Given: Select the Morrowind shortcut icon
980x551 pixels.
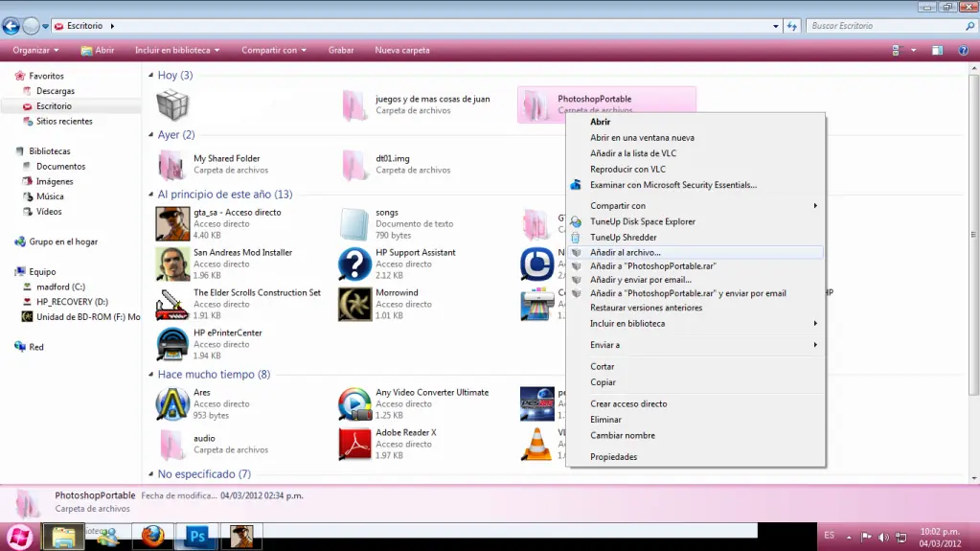Looking at the screenshot, I should pyautogui.click(x=354, y=304).
